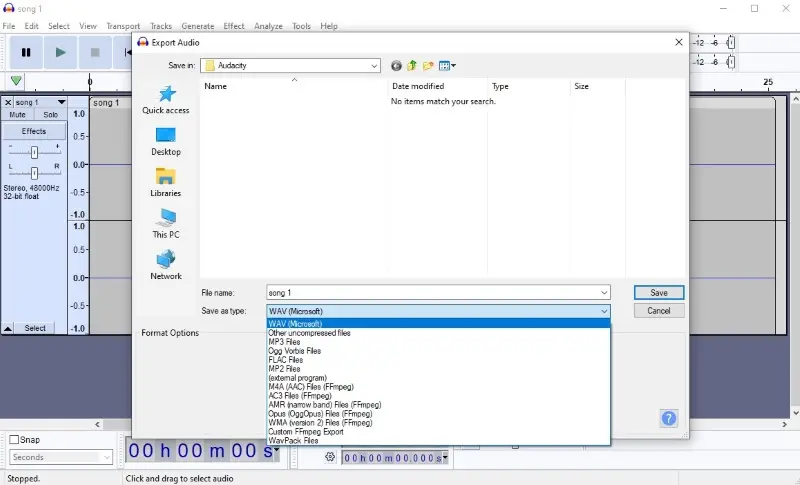The image size is (800, 485).
Task: Choose MP2 Files format
Action: click(438, 369)
